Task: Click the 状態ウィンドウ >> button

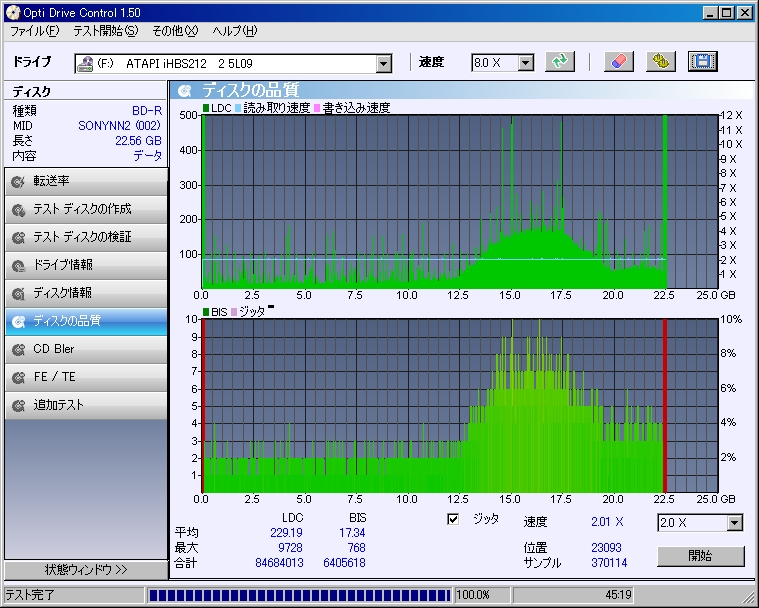Action: [85, 570]
